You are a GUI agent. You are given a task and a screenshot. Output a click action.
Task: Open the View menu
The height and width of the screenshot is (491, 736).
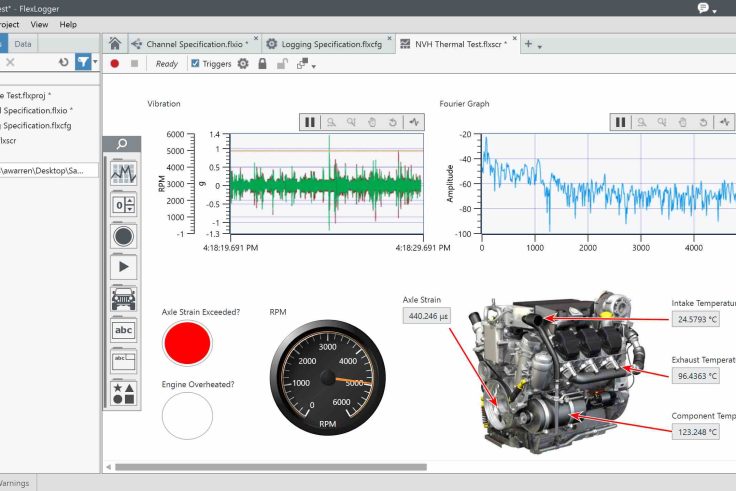[x=39, y=24]
